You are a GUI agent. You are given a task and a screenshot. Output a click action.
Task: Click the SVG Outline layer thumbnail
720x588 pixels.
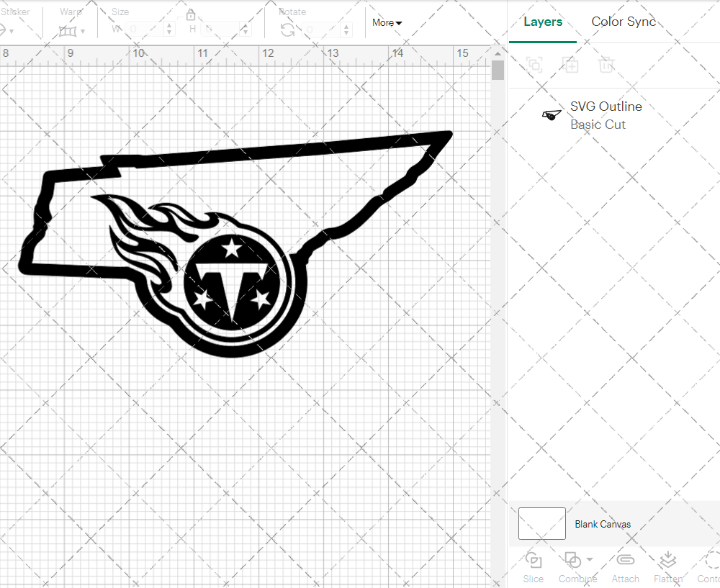(x=551, y=114)
